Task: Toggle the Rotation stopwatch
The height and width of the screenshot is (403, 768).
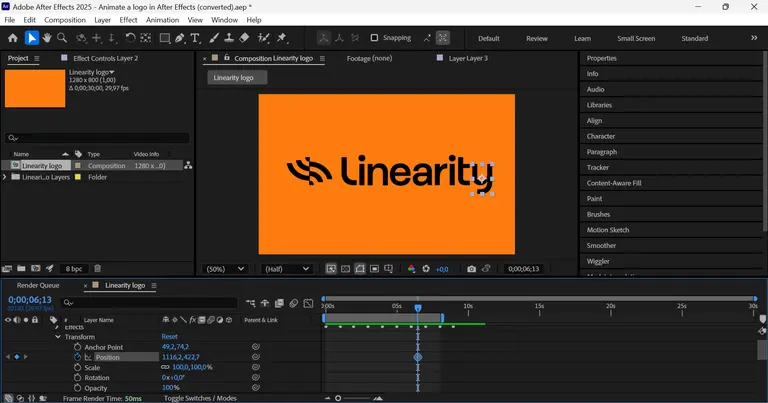Action: click(x=77, y=378)
